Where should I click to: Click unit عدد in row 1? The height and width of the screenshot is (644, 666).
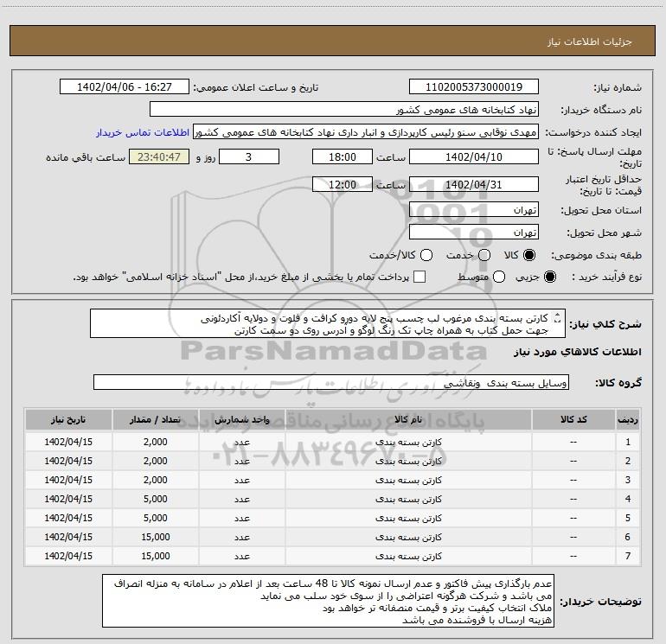tap(241, 443)
